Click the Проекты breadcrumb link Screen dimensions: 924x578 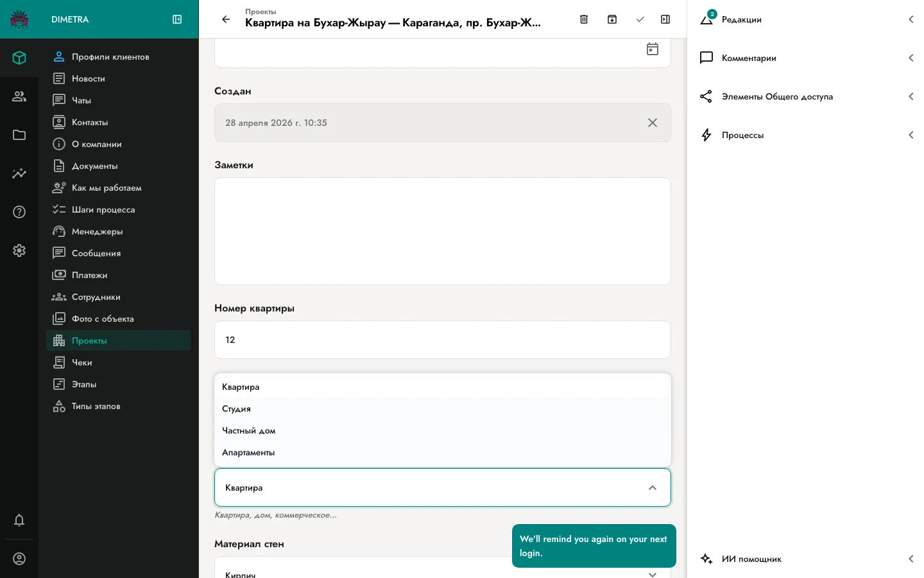coord(261,12)
